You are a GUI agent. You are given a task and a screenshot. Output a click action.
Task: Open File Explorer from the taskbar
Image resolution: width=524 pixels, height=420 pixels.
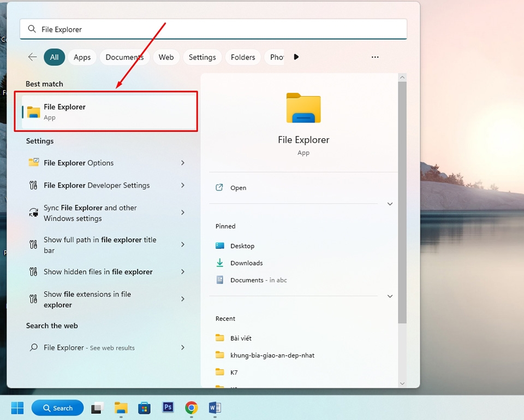click(x=121, y=407)
